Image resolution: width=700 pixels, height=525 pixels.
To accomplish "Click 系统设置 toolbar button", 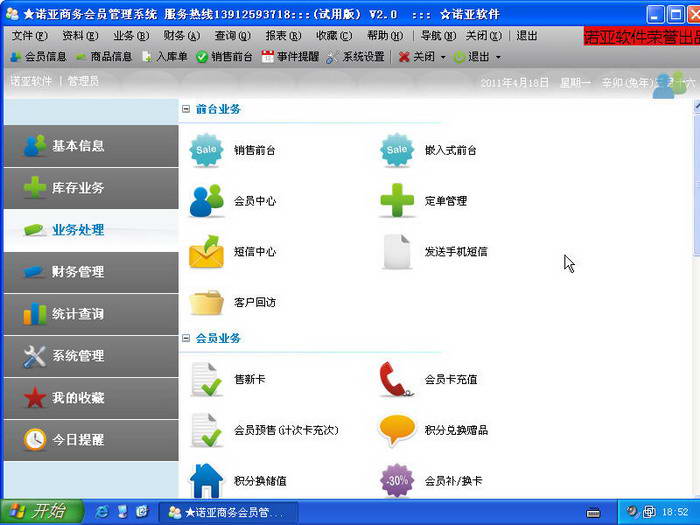I will pos(356,57).
